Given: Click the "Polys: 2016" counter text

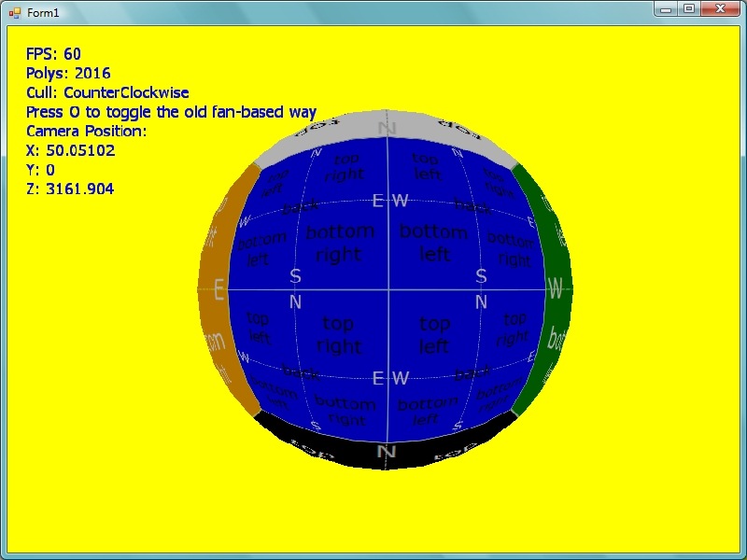Looking at the screenshot, I should point(68,74).
